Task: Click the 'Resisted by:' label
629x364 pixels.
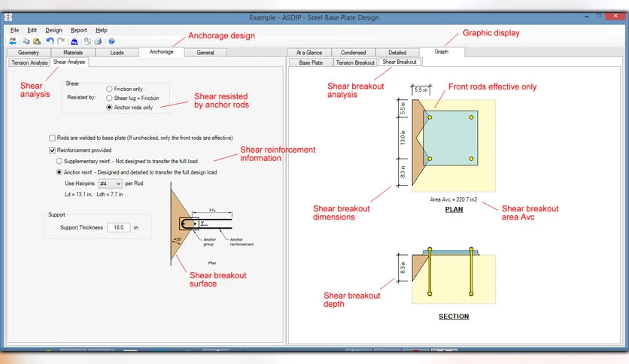Action: click(x=81, y=97)
